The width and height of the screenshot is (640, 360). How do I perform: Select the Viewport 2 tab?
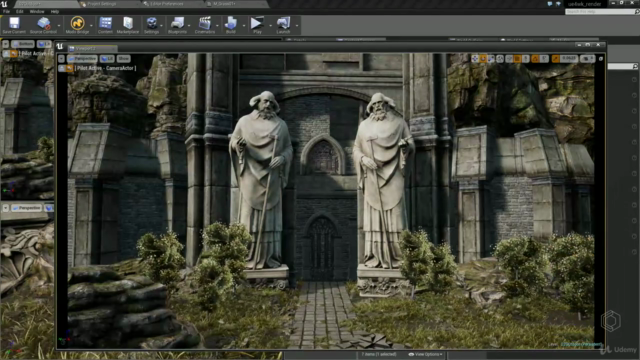point(92,49)
